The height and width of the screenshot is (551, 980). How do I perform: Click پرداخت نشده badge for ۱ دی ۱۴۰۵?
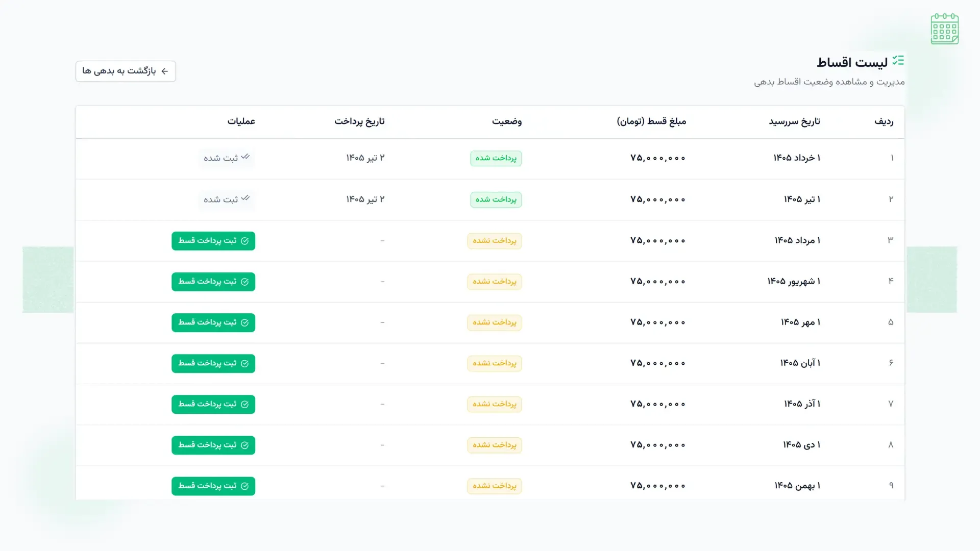(x=494, y=445)
